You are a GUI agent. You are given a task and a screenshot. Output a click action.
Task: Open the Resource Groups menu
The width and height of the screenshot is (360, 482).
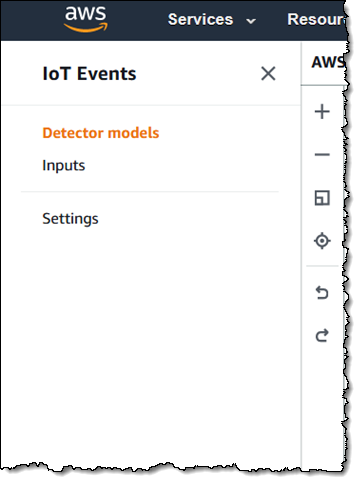(x=316, y=19)
